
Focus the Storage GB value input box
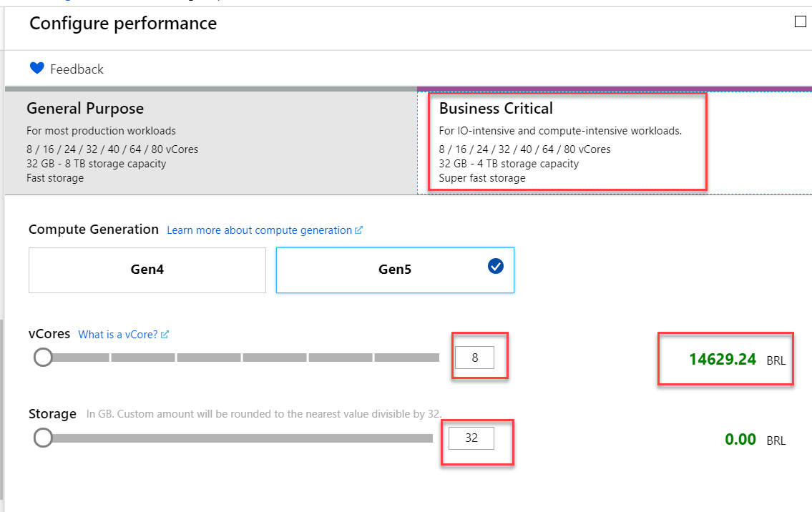pyautogui.click(x=471, y=438)
